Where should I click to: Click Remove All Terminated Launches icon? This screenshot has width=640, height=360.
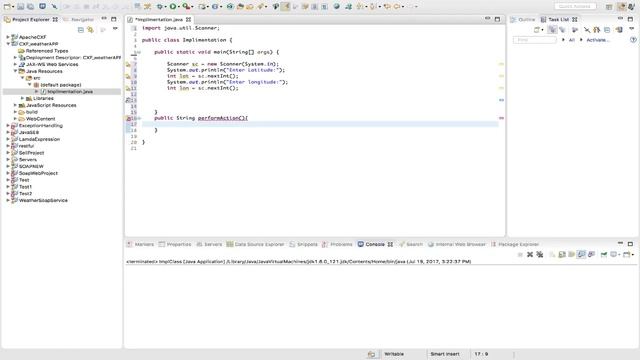[x=540, y=254]
